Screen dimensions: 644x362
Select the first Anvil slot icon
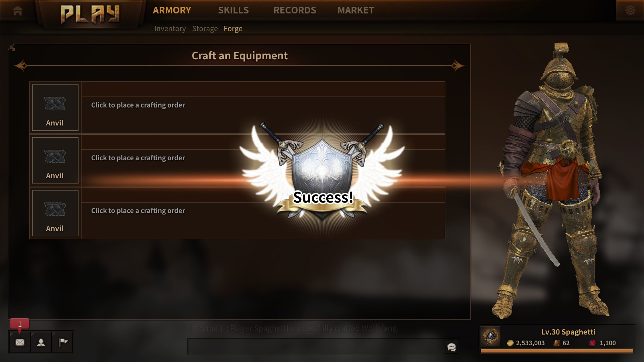pyautogui.click(x=55, y=108)
